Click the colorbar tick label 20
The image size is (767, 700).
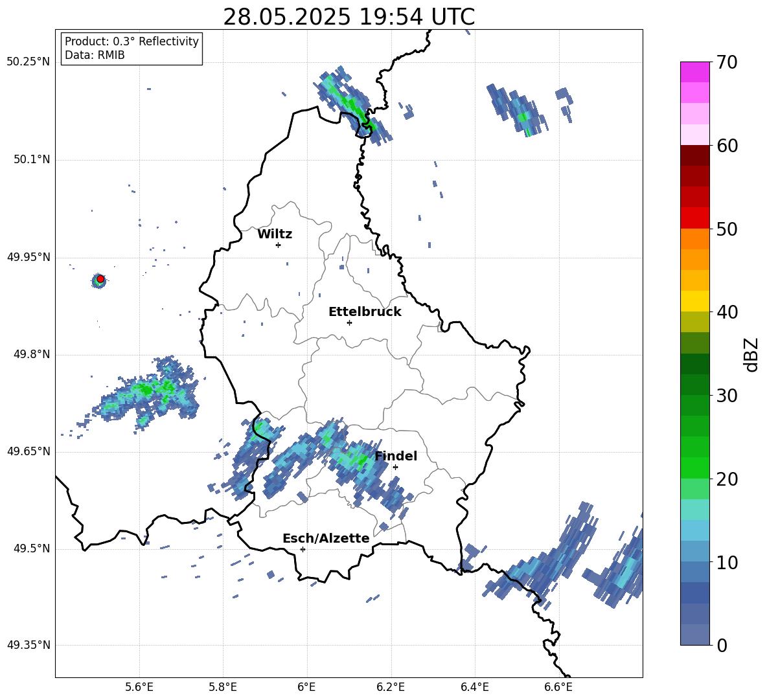point(727,479)
